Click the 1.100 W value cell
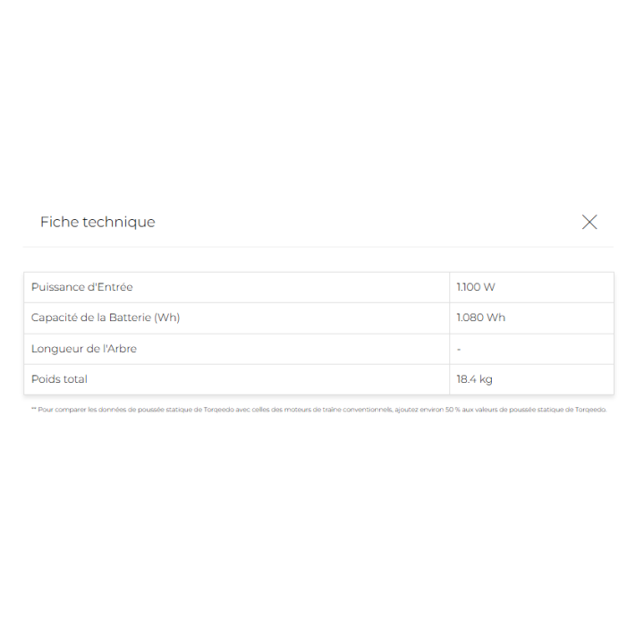Image resolution: width=644 pixels, height=644 pixels. pos(476,287)
